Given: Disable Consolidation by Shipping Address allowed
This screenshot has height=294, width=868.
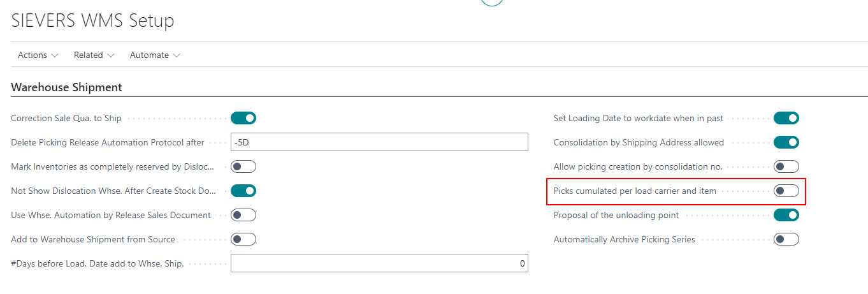Looking at the screenshot, I should [786, 142].
